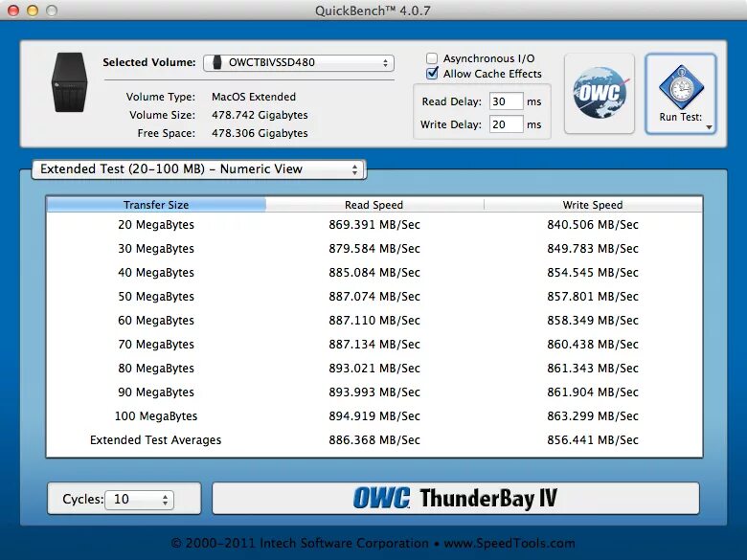The height and width of the screenshot is (560, 747).
Task: Click write speed value 849.783 MB/Sec
Action: coord(593,249)
